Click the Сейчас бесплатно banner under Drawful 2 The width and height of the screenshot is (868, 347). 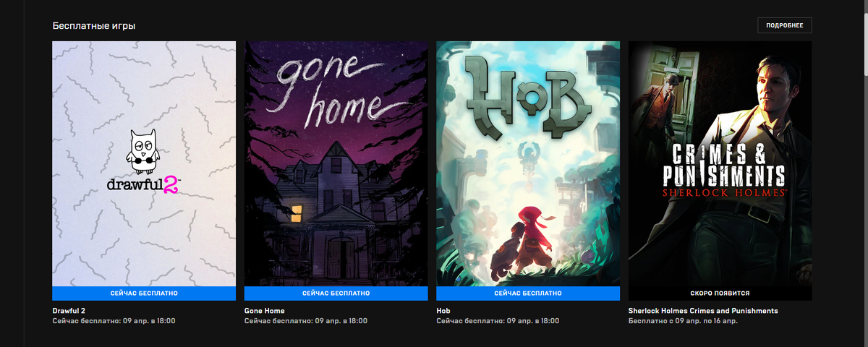pyautogui.click(x=144, y=294)
